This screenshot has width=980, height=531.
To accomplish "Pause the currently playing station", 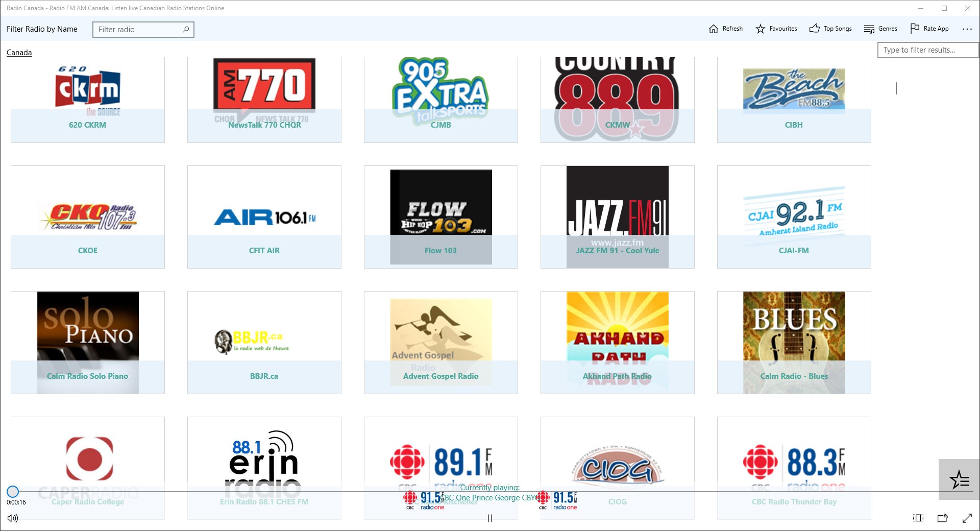I will point(490,518).
